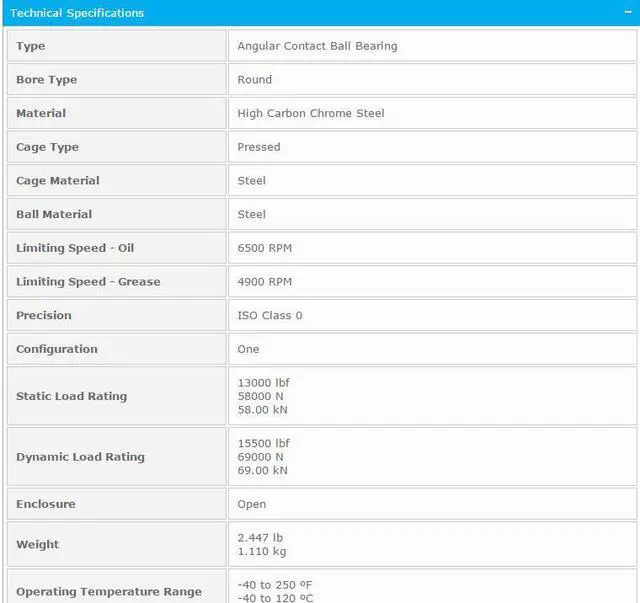640x603 pixels.
Task: Click the Pressed cage type value
Action: point(259,147)
